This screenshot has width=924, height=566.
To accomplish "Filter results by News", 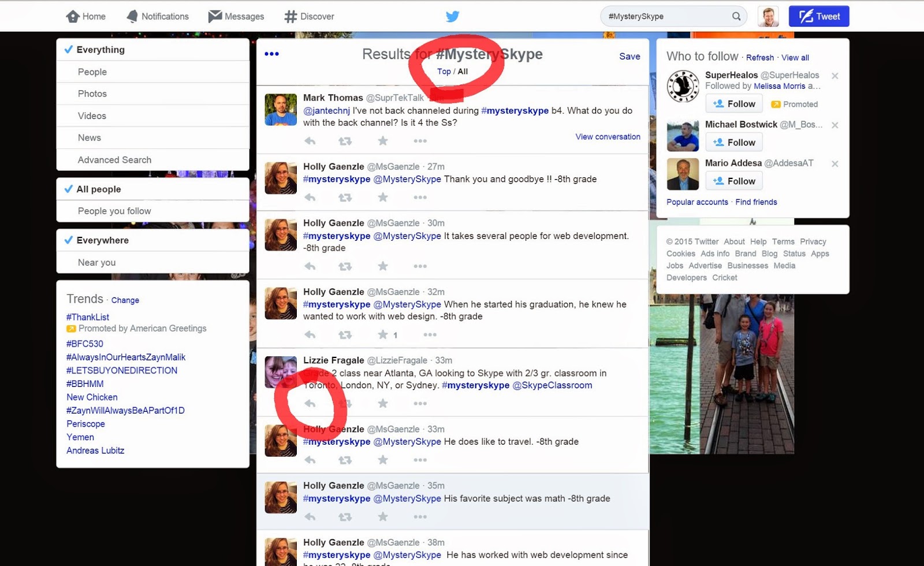I will tap(153, 137).
